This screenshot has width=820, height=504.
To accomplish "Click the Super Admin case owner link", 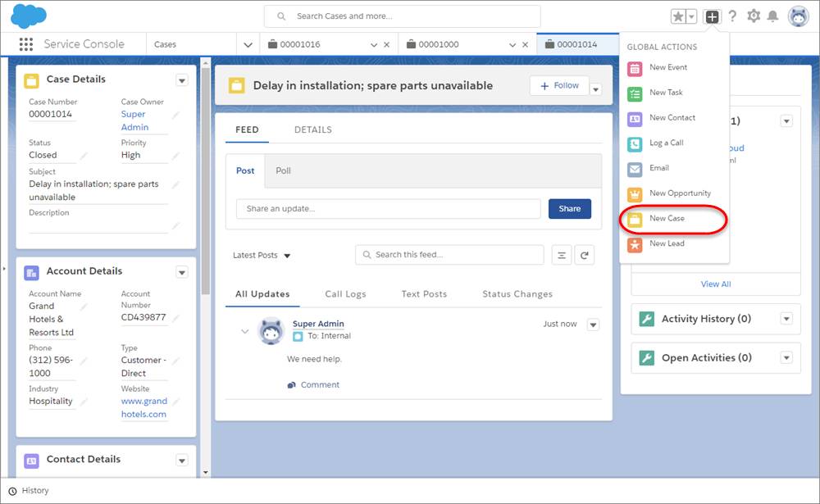I will (x=134, y=120).
